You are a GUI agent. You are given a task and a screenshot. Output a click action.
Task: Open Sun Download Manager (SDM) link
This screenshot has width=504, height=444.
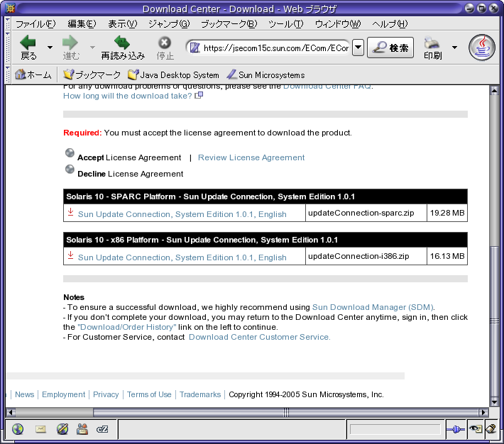[x=373, y=307]
